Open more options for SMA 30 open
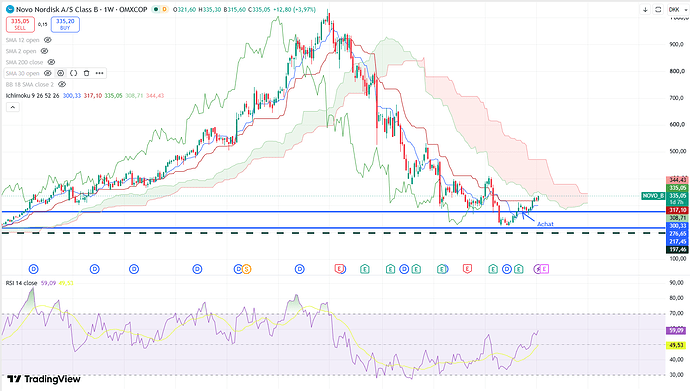This screenshot has width=690, height=391. coord(99,73)
